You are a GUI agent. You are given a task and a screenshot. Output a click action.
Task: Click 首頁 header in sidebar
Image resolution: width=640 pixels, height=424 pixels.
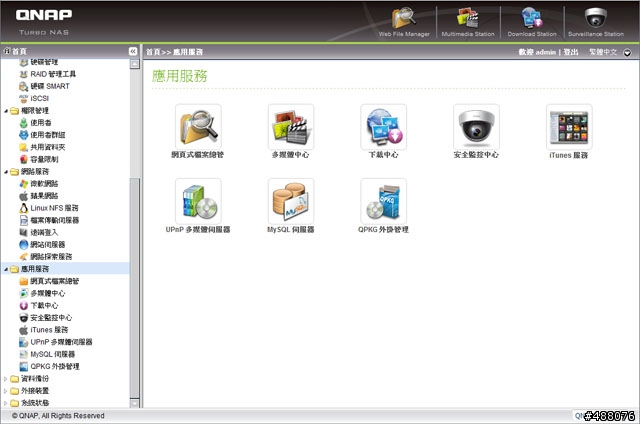pos(16,51)
